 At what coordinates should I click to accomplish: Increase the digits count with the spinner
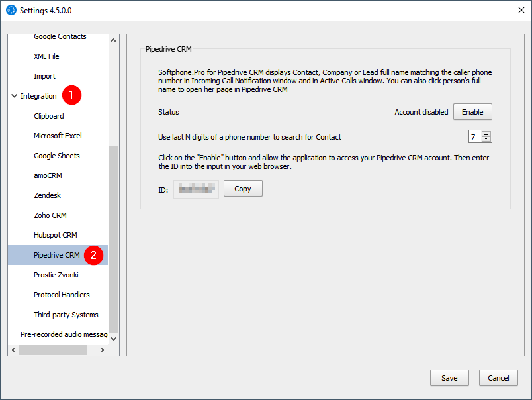coord(485,133)
